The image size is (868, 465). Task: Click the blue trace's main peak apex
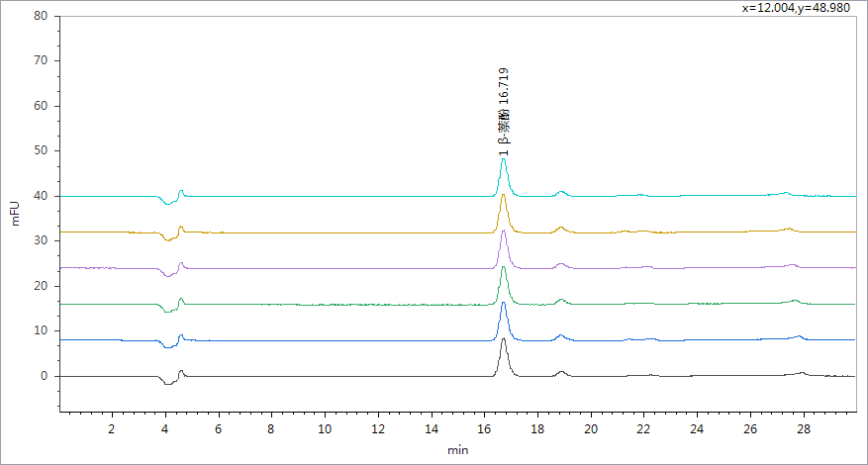(x=503, y=303)
